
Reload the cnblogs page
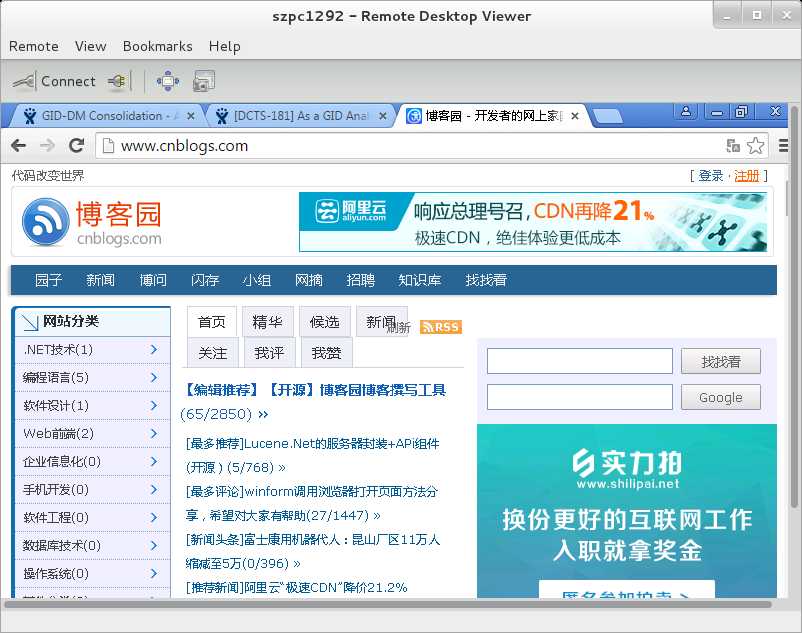[77, 146]
